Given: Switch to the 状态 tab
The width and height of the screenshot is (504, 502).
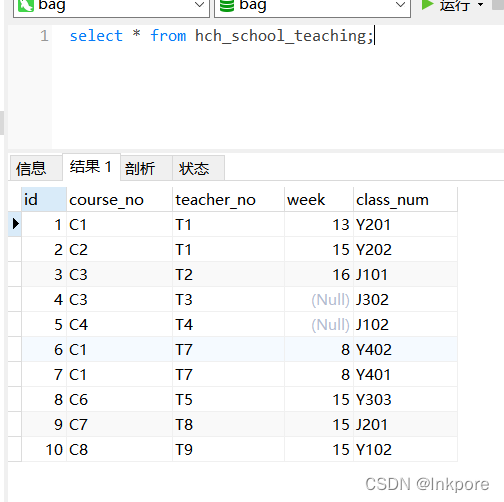Looking at the screenshot, I should 198,168.
